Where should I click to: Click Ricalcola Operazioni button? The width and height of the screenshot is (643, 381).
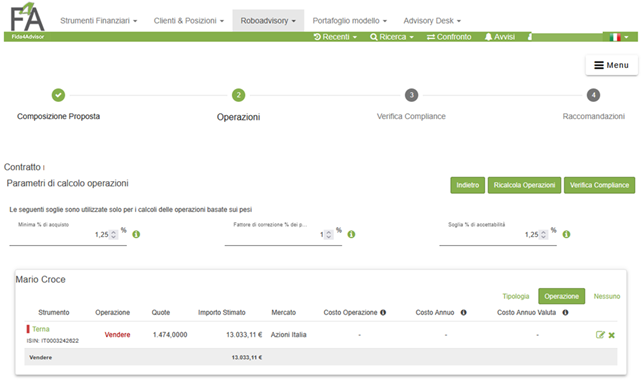pos(524,185)
